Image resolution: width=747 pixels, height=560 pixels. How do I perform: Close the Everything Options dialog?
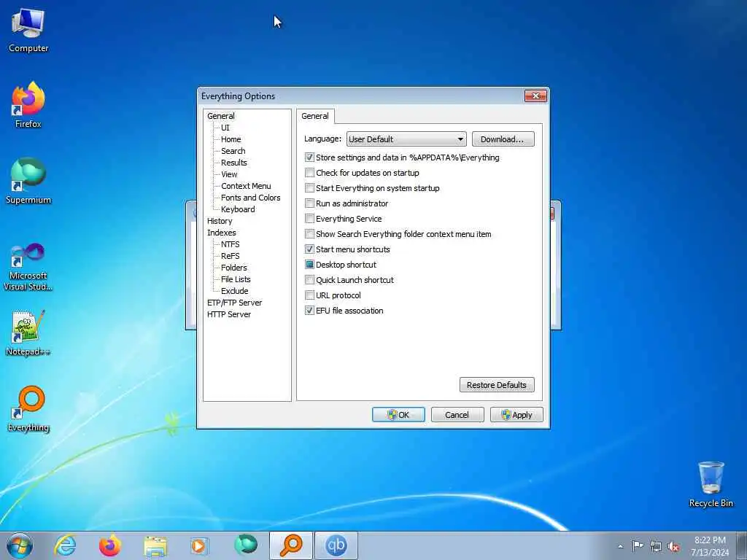pyautogui.click(x=535, y=96)
